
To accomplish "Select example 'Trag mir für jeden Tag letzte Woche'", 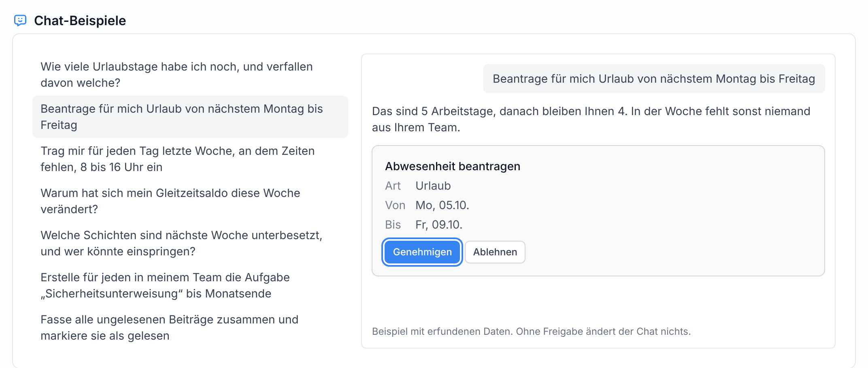I will 190,159.
